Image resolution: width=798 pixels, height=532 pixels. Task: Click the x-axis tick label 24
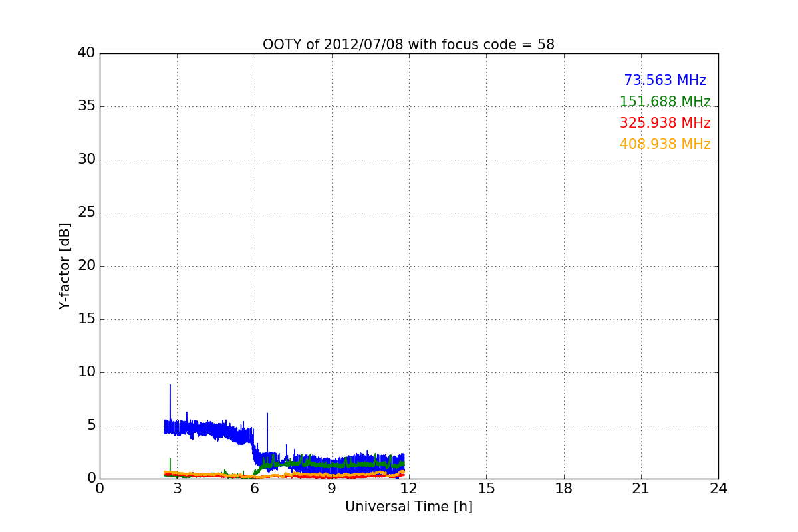pyautogui.click(x=718, y=488)
